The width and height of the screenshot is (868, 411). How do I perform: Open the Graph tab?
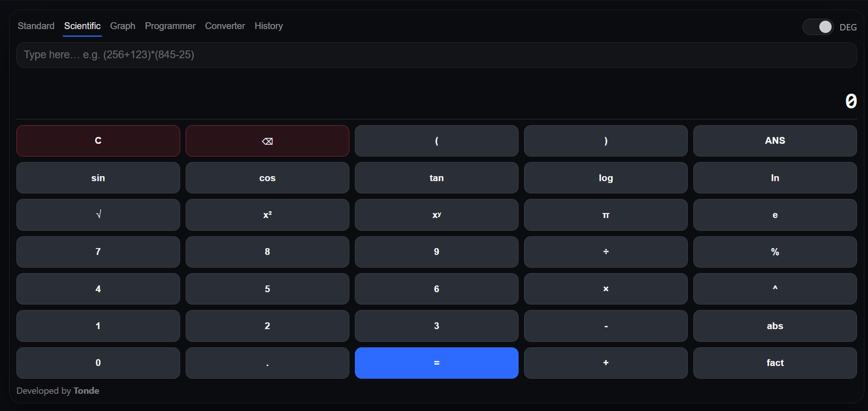pos(123,26)
